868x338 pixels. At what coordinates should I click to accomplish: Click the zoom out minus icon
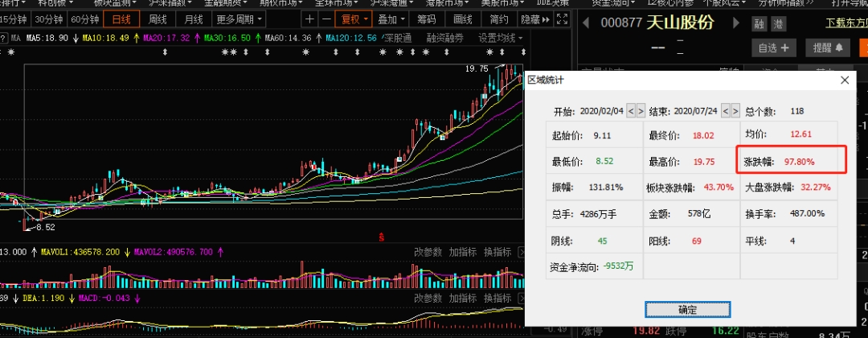326,19
